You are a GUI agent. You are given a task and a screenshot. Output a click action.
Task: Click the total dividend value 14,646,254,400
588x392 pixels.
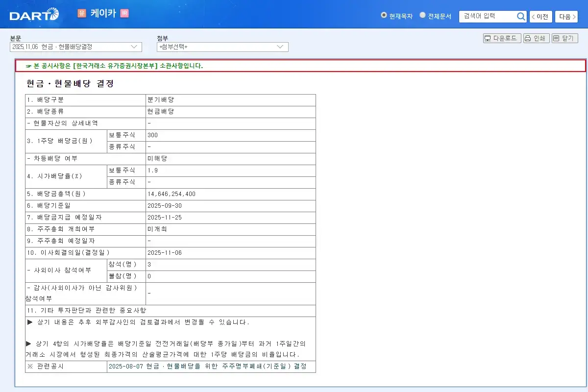[171, 194]
